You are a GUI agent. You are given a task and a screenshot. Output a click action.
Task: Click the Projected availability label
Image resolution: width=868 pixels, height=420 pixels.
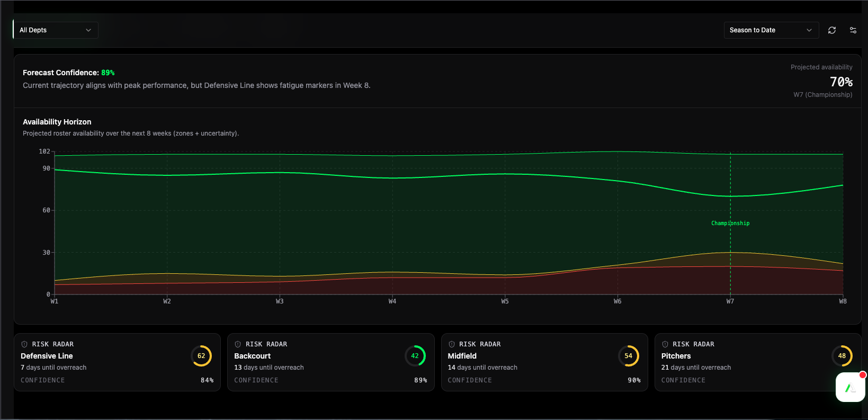click(821, 67)
